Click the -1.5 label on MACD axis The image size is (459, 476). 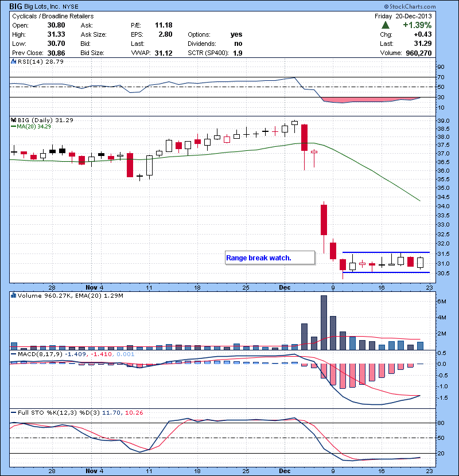[x=442, y=397]
